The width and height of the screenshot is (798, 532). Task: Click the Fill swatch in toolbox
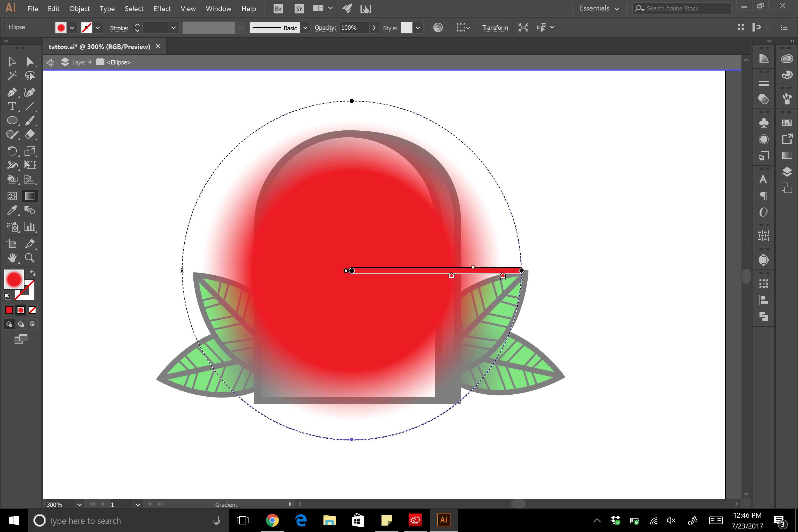pos(14,280)
